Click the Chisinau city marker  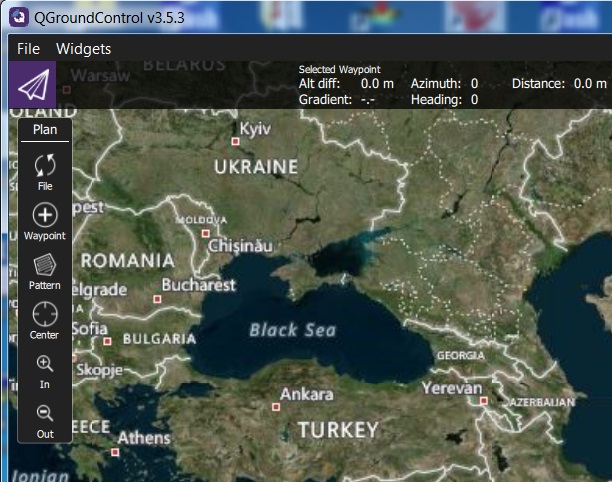coord(206,233)
